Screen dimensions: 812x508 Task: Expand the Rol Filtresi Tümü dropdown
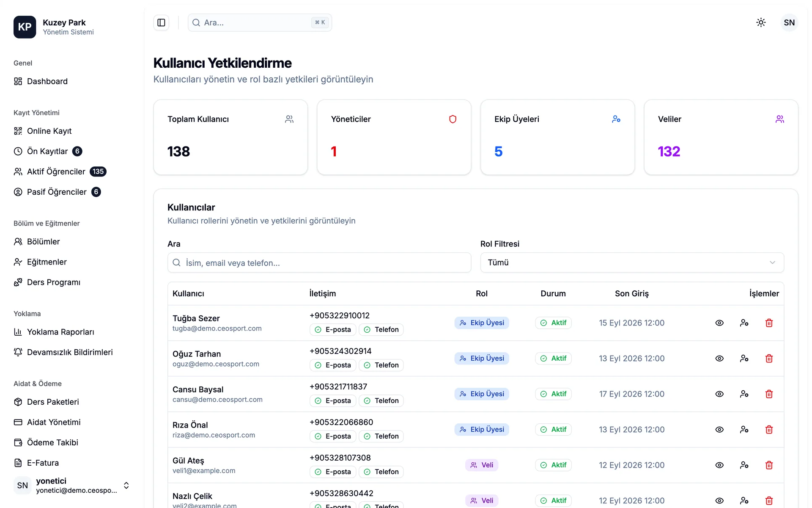click(632, 262)
